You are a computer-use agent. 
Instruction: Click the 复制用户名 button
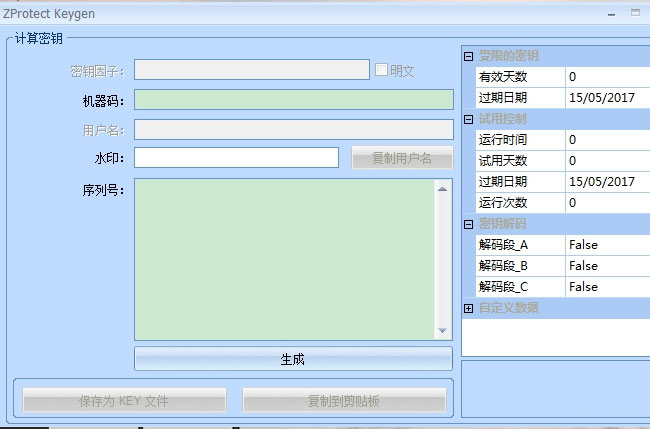(402, 158)
